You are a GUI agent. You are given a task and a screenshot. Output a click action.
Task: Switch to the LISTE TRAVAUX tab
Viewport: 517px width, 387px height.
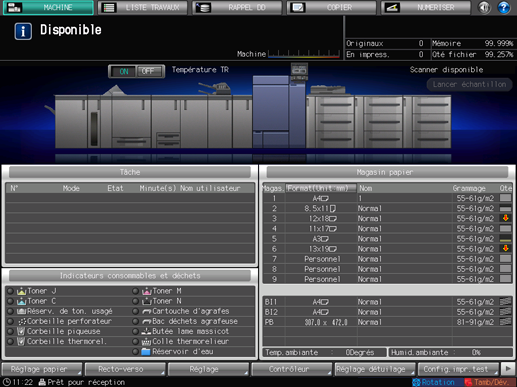coord(142,7)
